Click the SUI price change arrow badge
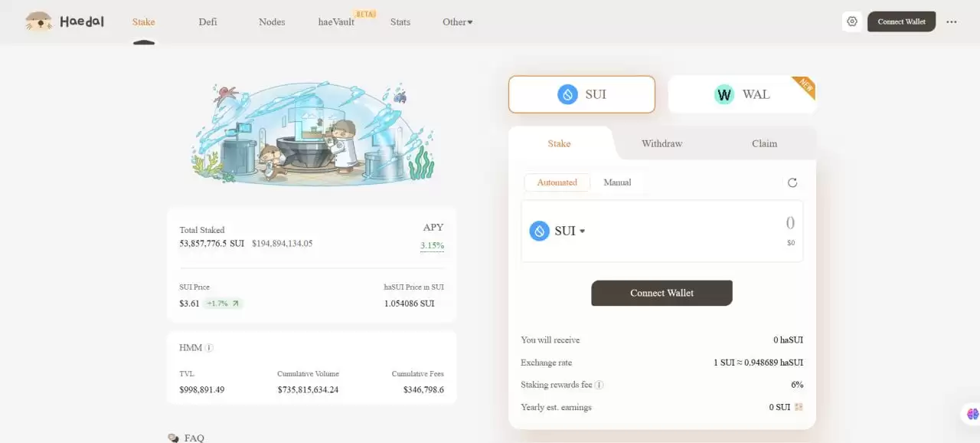This screenshot has height=443, width=980. tap(223, 304)
